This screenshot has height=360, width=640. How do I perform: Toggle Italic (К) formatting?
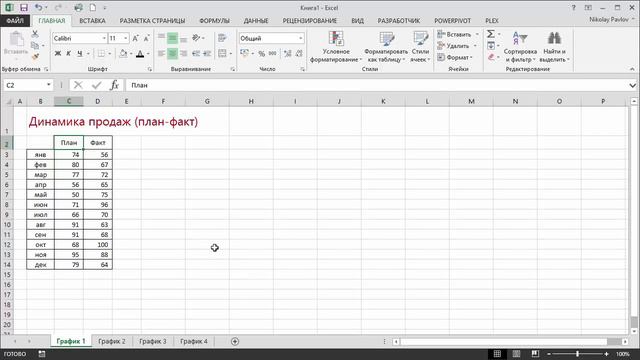69,53
